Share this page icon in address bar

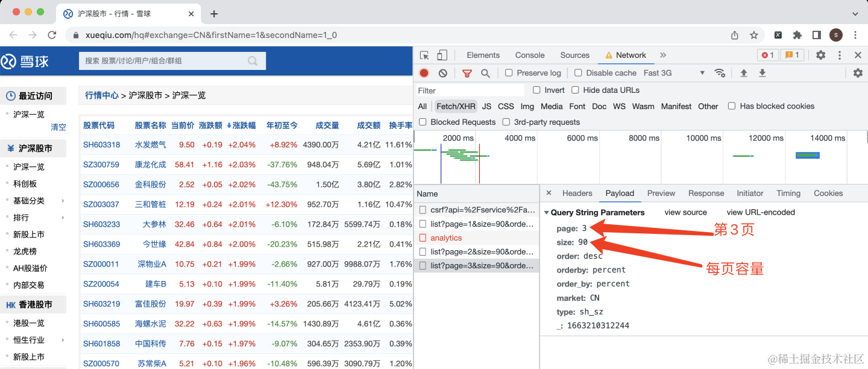[x=735, y=35]
